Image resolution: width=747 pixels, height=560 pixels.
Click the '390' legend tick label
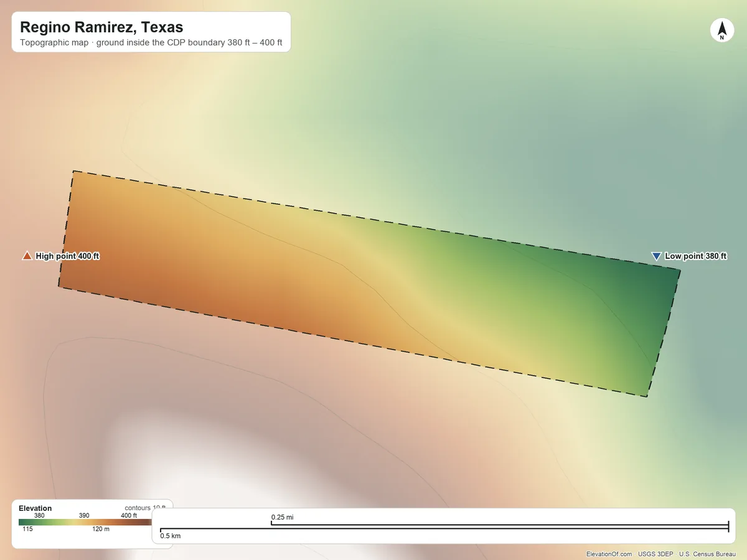[x=84, y=515]
